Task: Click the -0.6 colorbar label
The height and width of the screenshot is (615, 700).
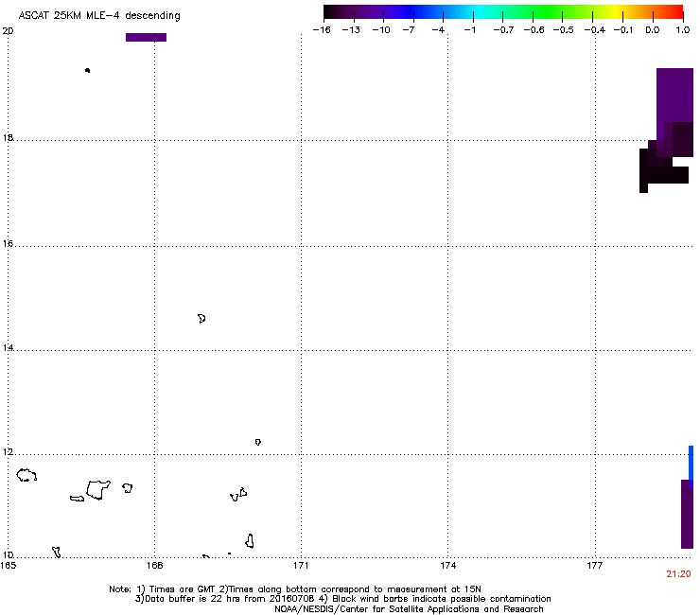Action: pyautogui.click(x=534, y=30)
